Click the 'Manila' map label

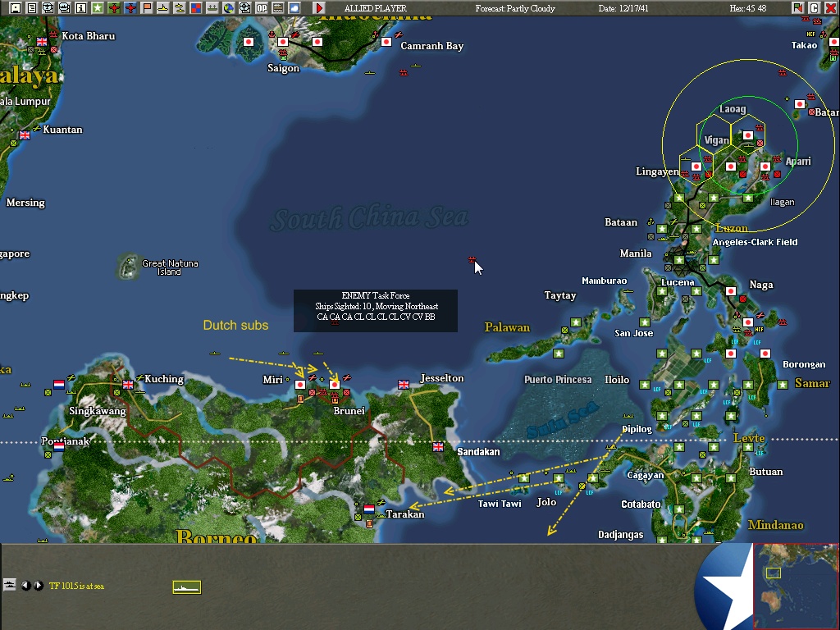(636, 253)
